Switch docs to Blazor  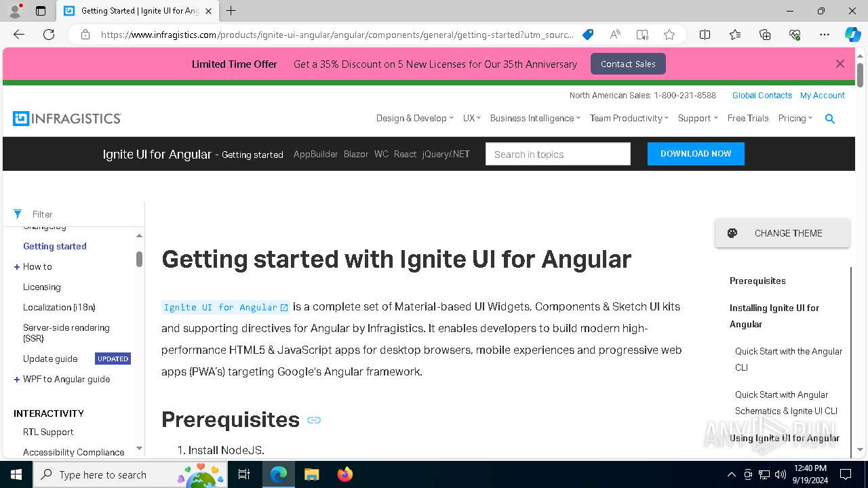[356, 154]
